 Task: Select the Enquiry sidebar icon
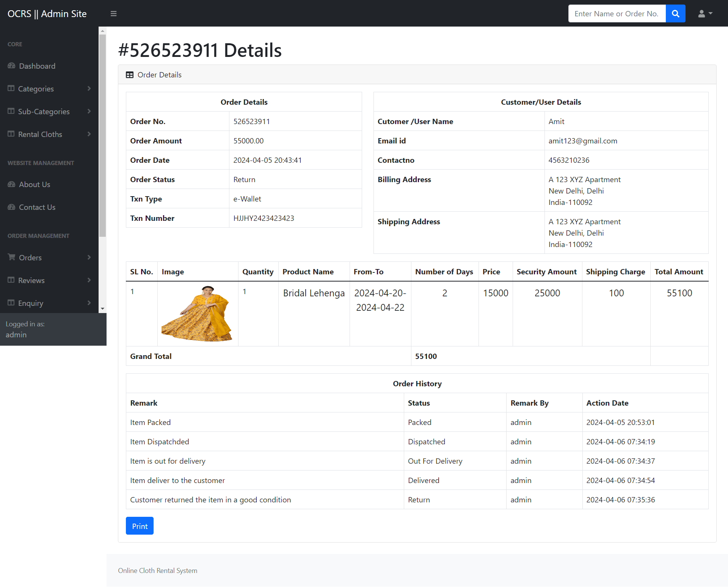[x=11, y=303]
